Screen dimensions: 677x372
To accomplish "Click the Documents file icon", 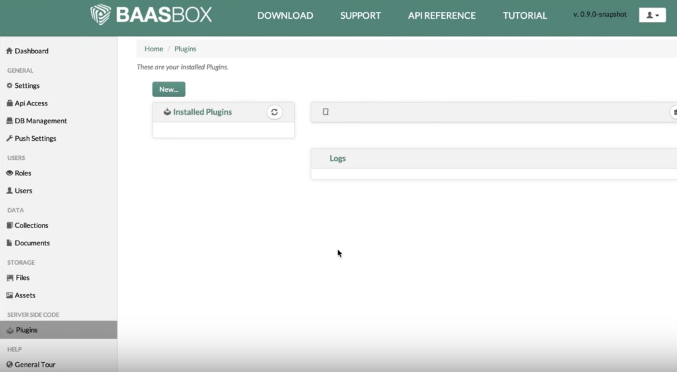I will [x=9, y=243].
